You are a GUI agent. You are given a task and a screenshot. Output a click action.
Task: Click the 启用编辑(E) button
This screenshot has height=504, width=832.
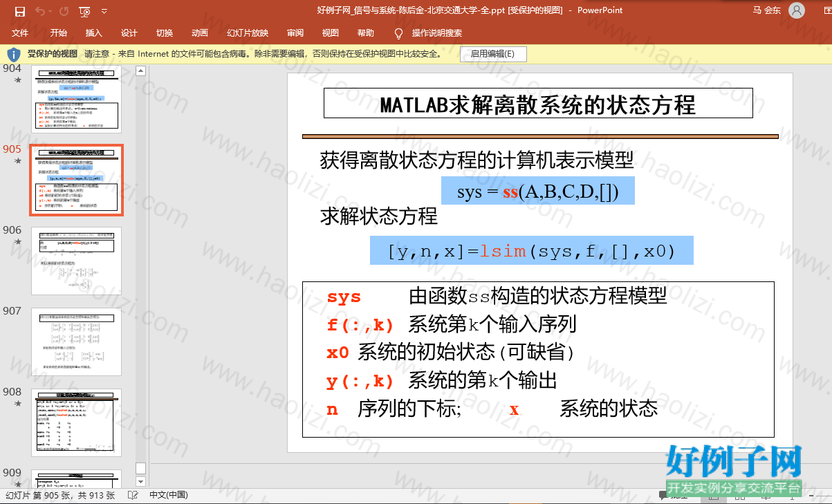click(x=492, y=54)
